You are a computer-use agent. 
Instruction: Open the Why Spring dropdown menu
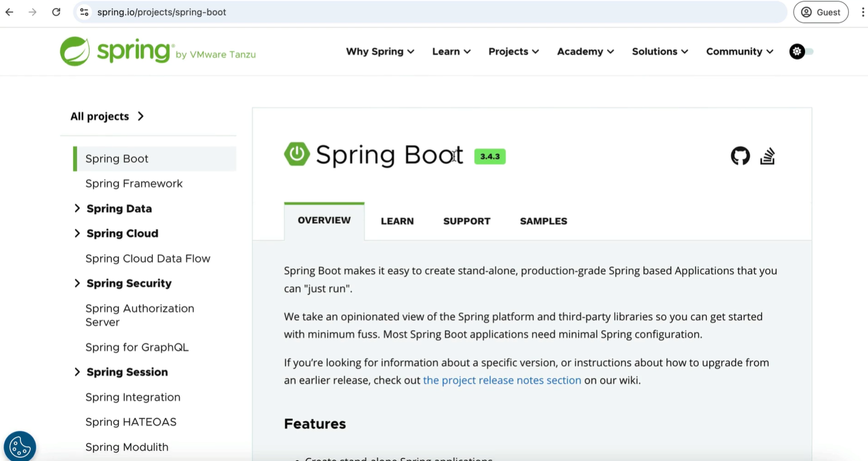379,52
